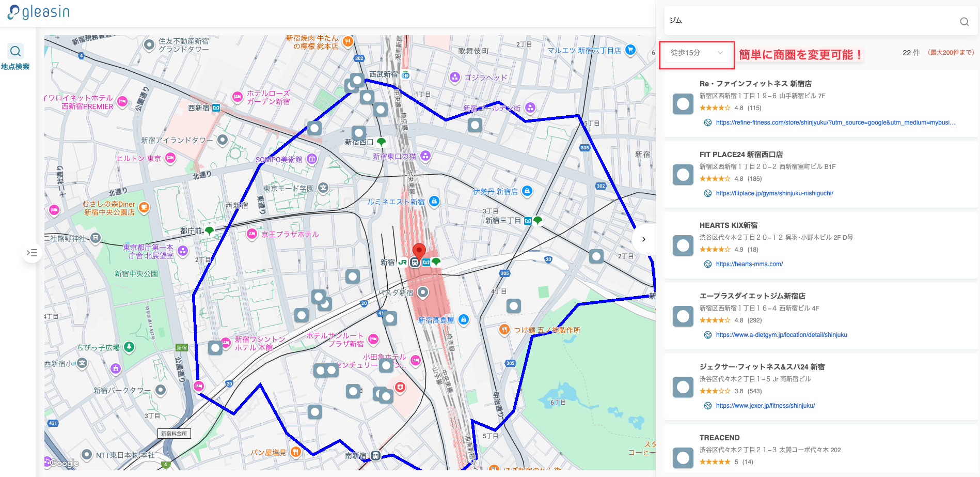Open the hearts-mma.com link
This screenshot has height=477, width=980.
pyautogui.click(x=749, y=264)
